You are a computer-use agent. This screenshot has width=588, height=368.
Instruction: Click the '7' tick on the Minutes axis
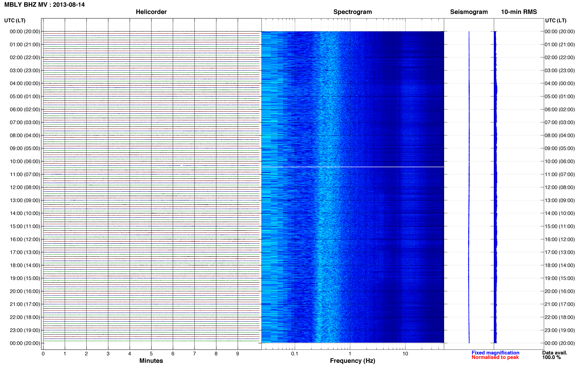coord(195,354)
